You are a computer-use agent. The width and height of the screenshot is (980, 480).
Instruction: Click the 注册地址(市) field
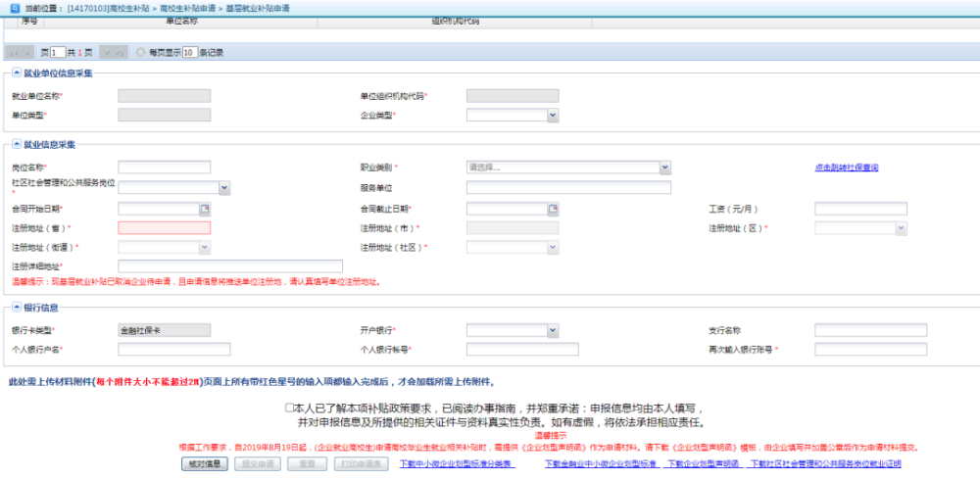tap(513, 228)
